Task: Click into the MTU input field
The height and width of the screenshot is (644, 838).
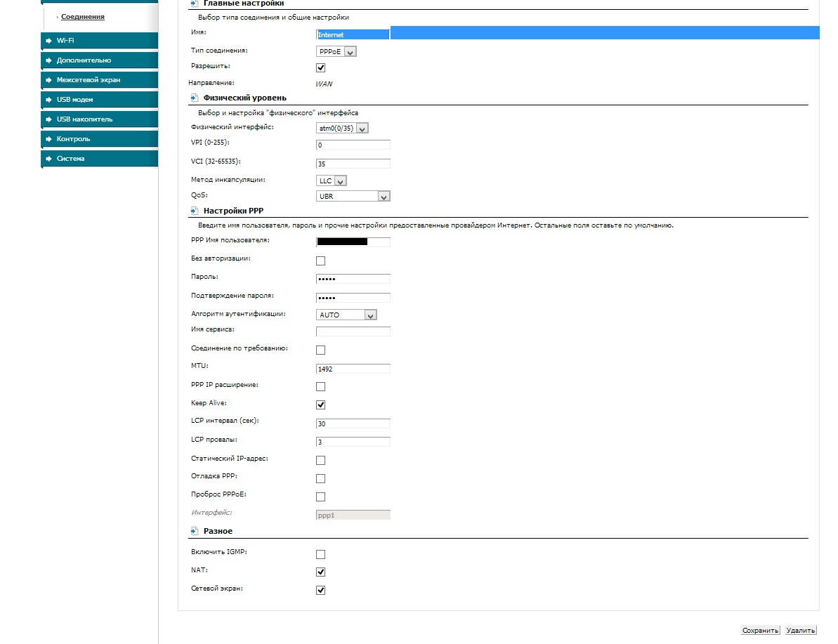Action: pos(353,369)
